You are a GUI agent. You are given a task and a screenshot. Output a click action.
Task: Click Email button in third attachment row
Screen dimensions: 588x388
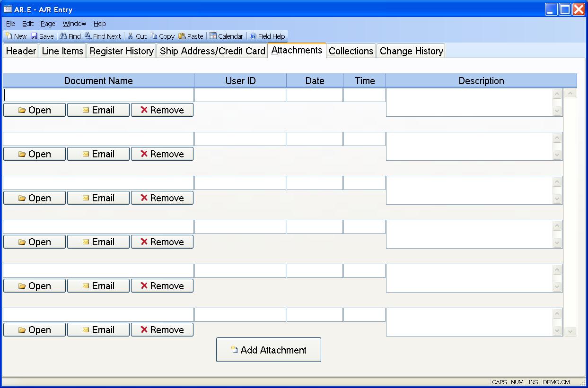(98, 198)
